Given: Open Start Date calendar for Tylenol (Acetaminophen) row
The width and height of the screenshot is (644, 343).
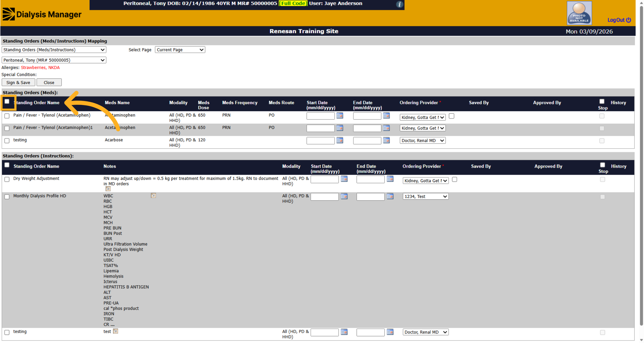Looking at the screenshot, I should pyautogui.click(x=340, y=115).
